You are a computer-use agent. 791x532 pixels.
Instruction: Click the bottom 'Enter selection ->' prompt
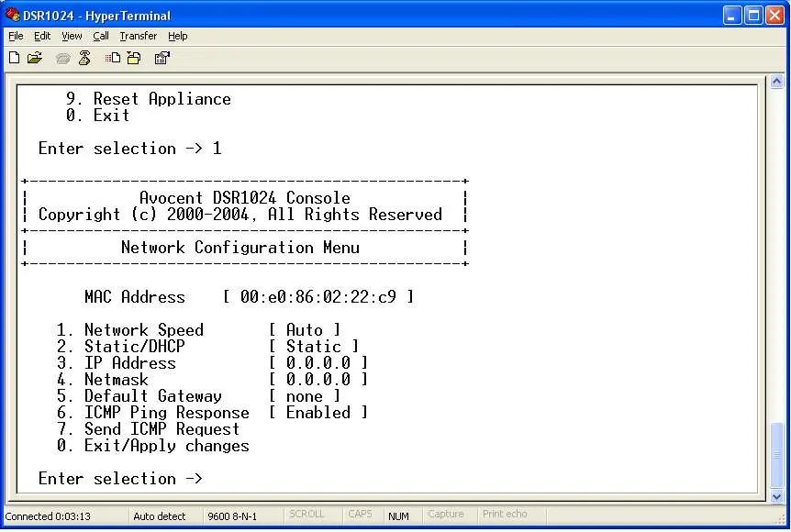(120, 479)
